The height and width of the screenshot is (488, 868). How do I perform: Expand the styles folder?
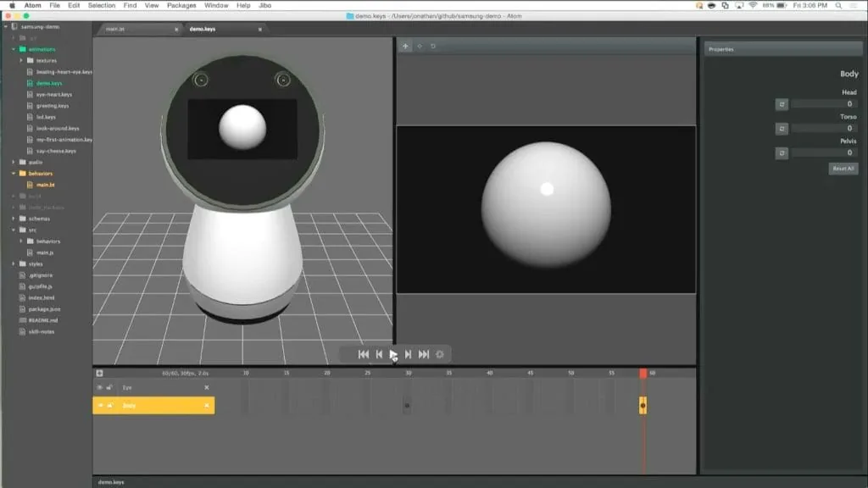(x=14, y=264)
